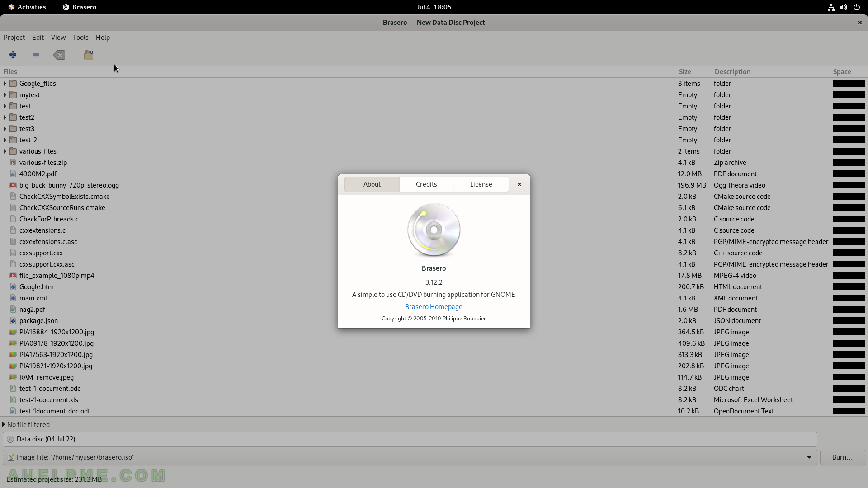Click the RAM_remove.jpeg image icon

(x=13, y=377)
